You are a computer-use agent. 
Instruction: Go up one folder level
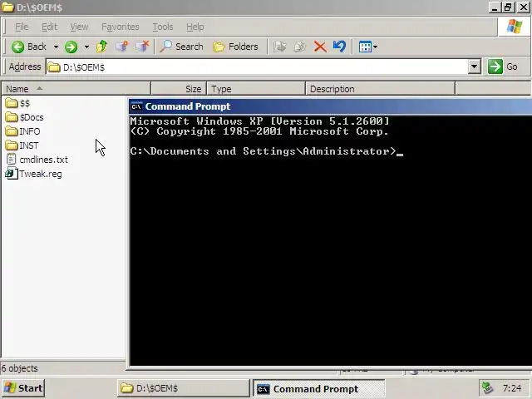[x=101, y=47]
